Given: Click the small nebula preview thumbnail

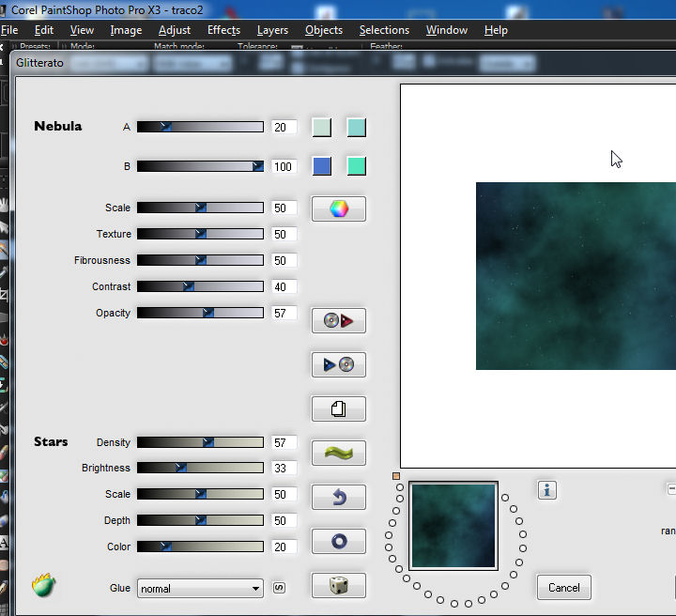Looking at the screenshot, I should [x=453, y=526].
